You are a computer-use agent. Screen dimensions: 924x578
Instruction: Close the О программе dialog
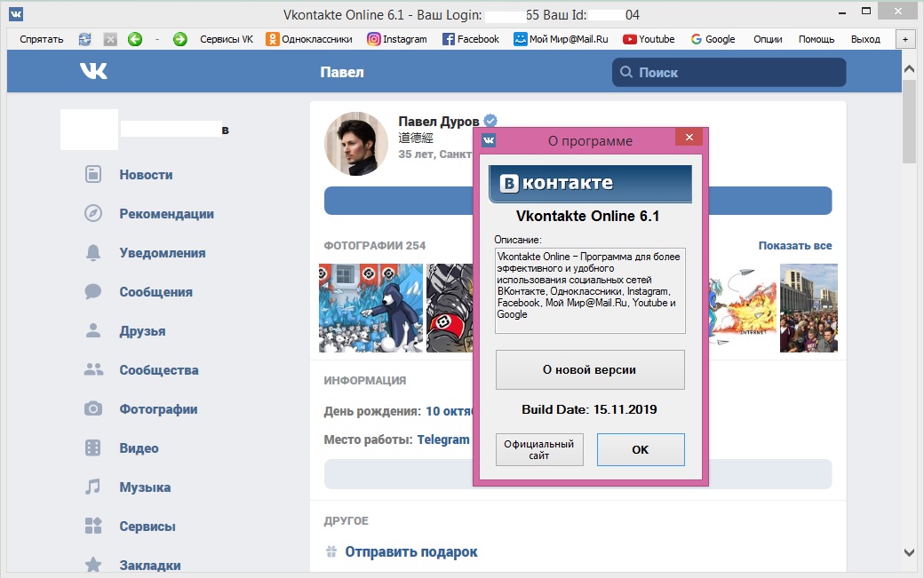689,138
